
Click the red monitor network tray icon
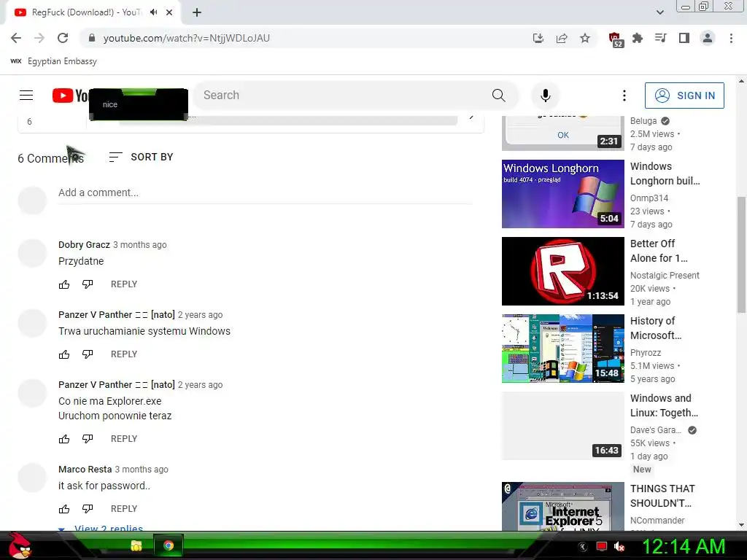click(x=601, y=547)
